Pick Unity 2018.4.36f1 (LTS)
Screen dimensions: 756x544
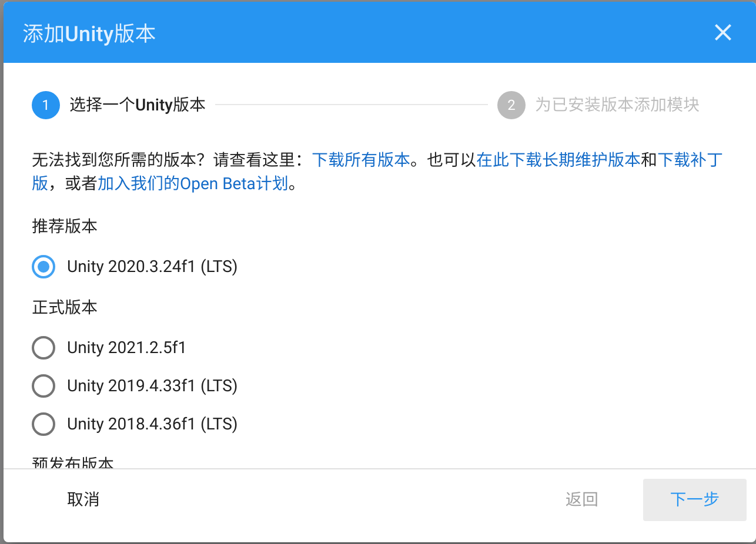43,424
